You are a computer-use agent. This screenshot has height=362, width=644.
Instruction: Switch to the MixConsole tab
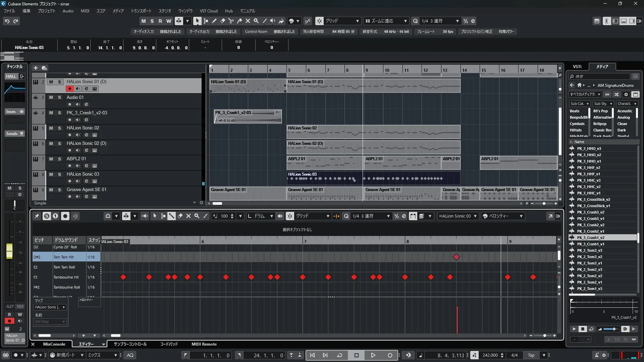tap(54, 344)
